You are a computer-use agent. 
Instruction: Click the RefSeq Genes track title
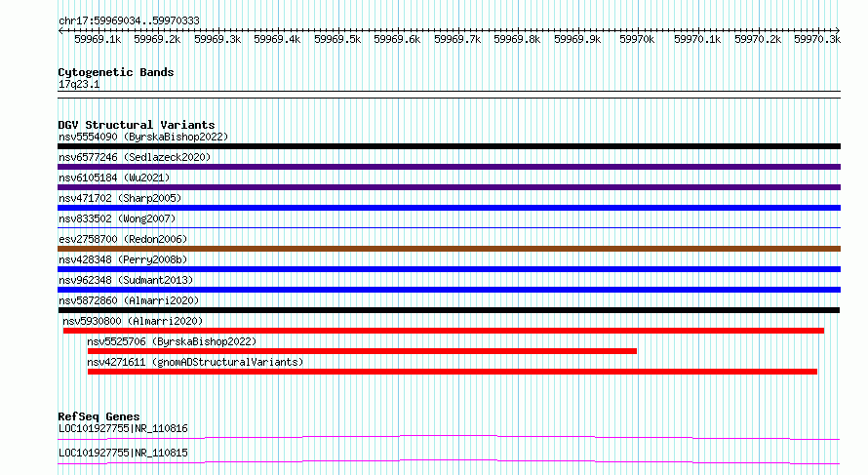99,416
